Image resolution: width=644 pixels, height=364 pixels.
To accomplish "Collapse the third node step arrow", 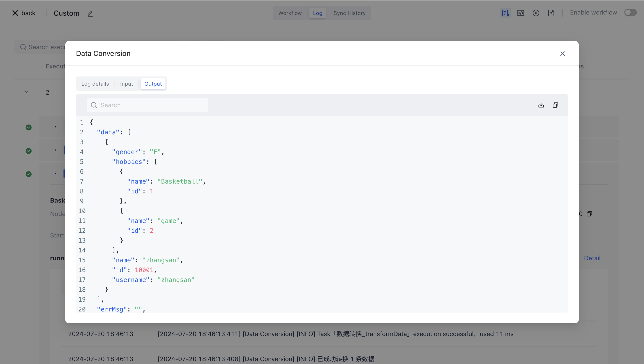I will click(x=55, y=173).
